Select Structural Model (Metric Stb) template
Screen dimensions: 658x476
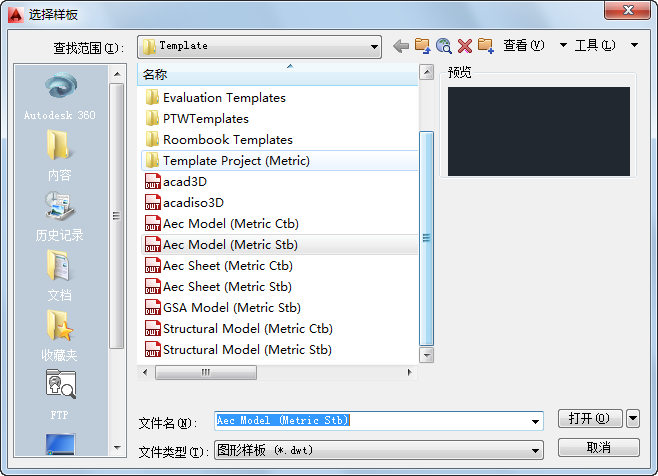(279, 350)
